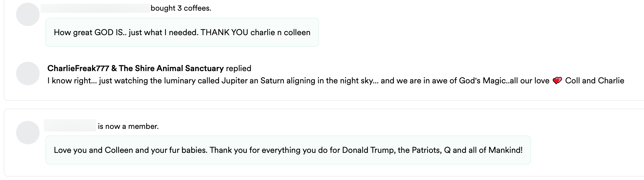Visit CharlieFreak777 & The Shire Animal Sanctuary profile
Image resolution: width=644 pixels, height=180 pixels.
coord(135,68)
